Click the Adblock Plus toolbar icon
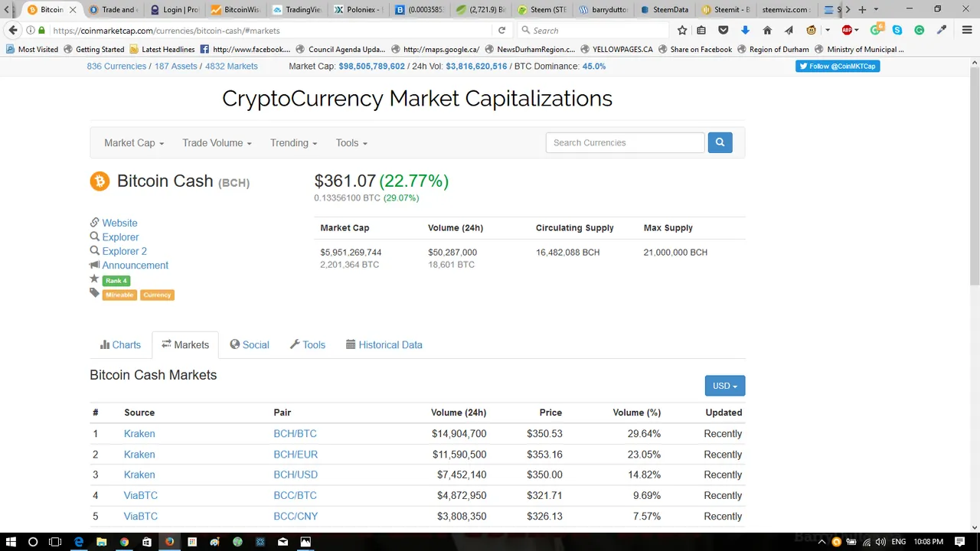The width and height of the screenshot is (980, 551). (847, 31)
